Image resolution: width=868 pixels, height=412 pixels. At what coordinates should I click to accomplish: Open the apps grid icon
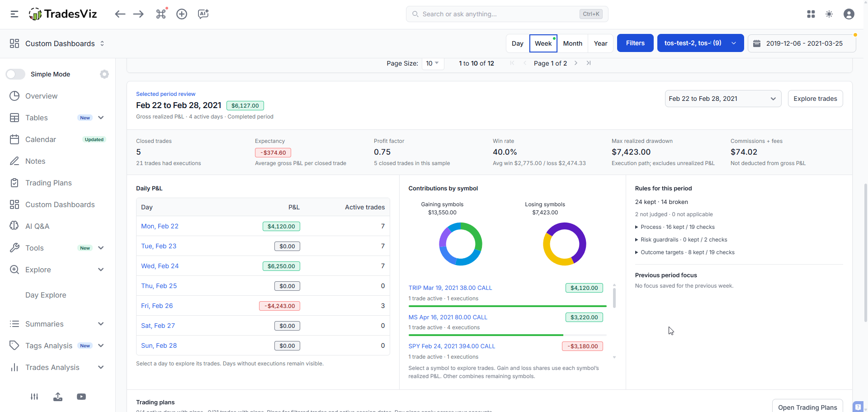(811, 14)
